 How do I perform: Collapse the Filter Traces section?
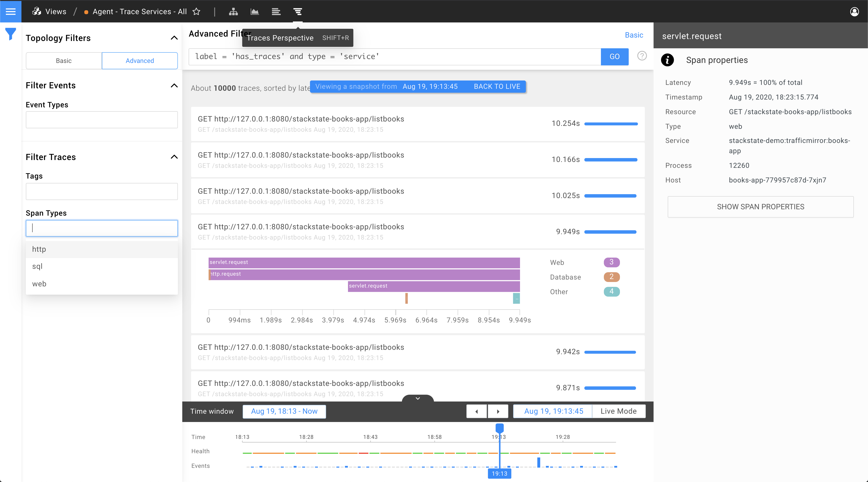click(174, 157)
